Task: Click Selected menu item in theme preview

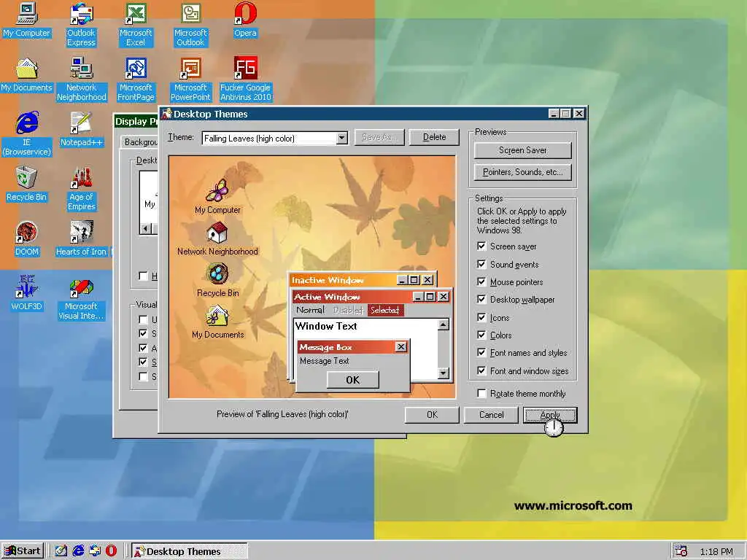Action: pyautogui.click(x=385, y=311)
